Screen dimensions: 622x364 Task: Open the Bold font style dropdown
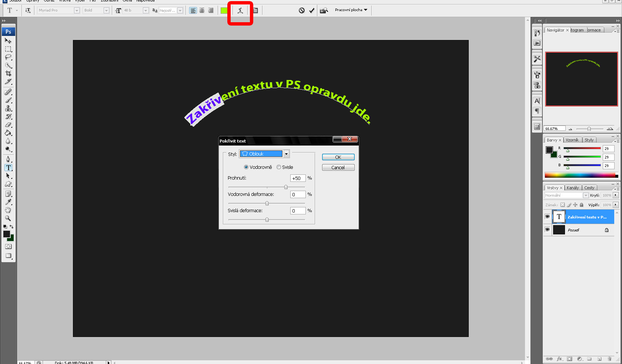click(x=106, y=10)
